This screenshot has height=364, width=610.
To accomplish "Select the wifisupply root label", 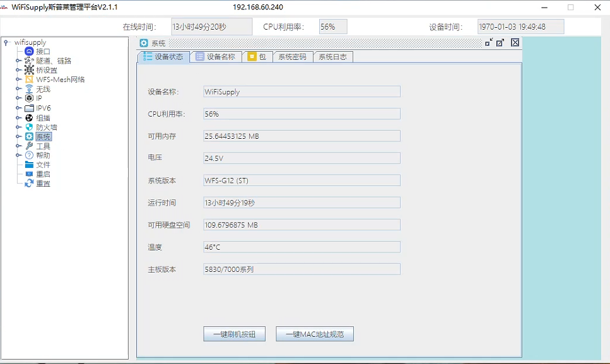I will point(30,42).
